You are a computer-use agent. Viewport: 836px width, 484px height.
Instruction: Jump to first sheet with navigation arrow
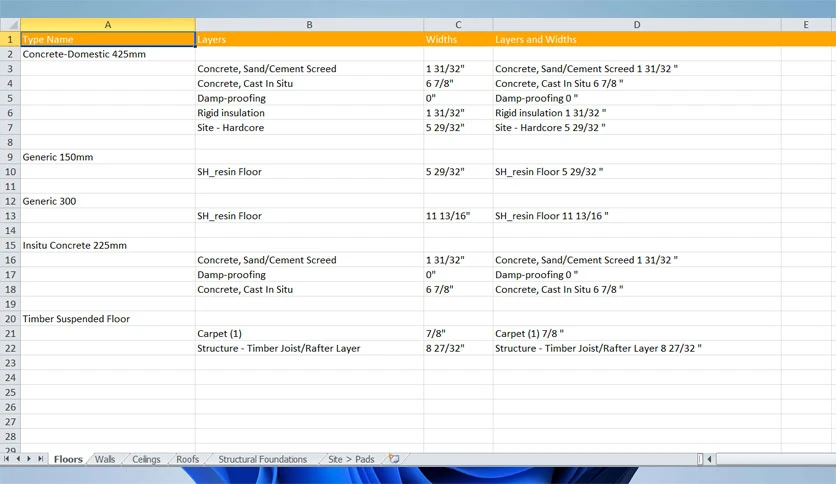pos(6,459)
